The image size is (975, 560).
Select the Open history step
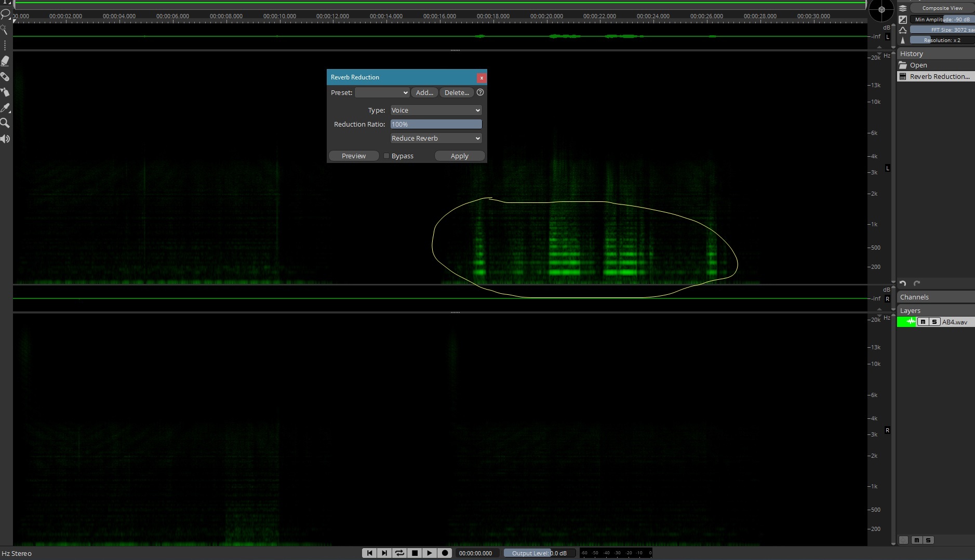[936, 65]
